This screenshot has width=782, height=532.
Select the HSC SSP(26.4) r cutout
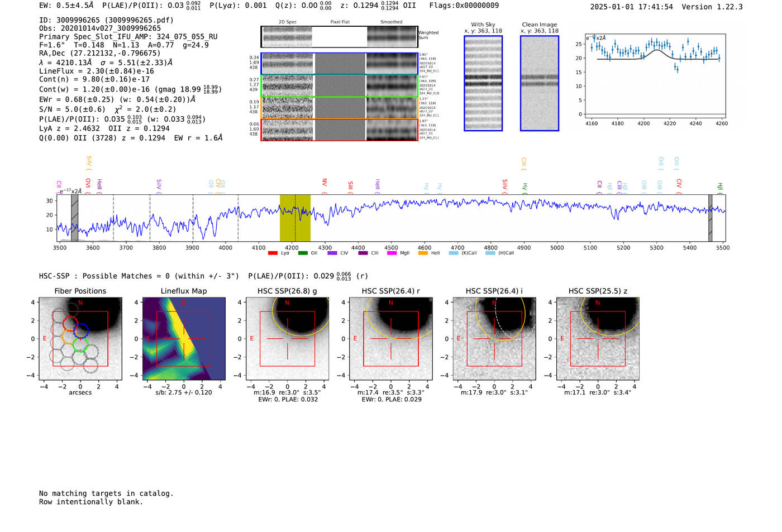coord(390,339)
